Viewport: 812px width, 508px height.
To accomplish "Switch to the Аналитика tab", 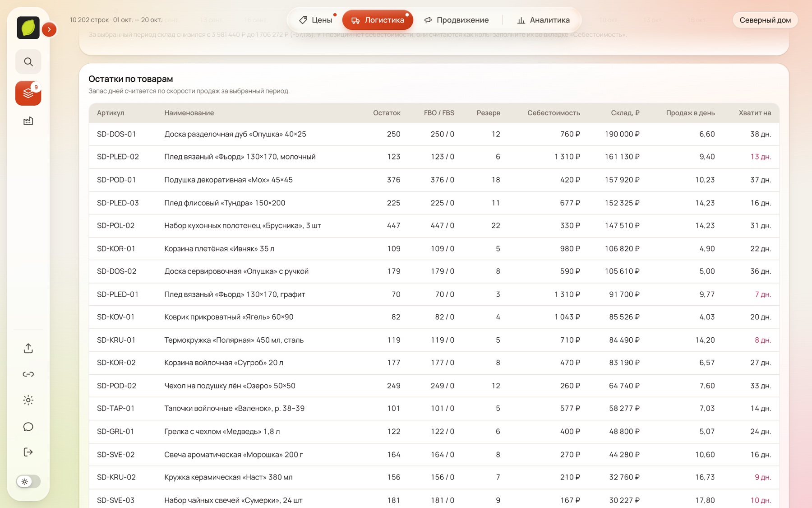I will [x=544, y=20].
